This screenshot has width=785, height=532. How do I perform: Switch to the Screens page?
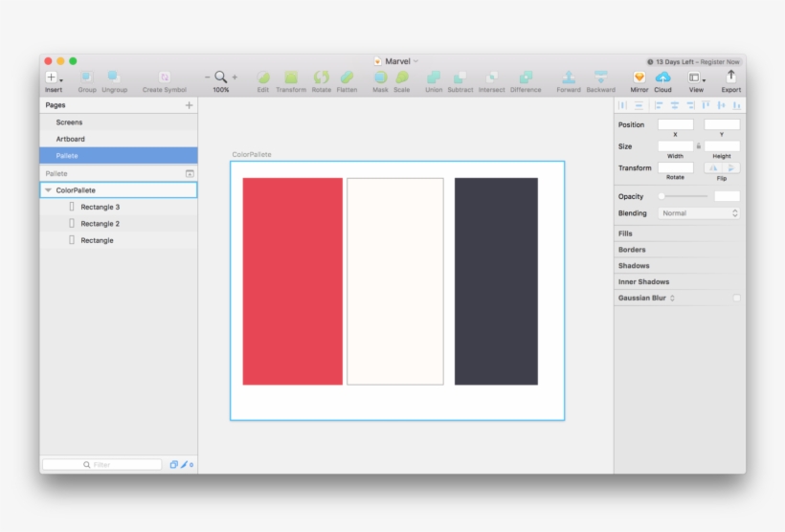coord(69,122)
